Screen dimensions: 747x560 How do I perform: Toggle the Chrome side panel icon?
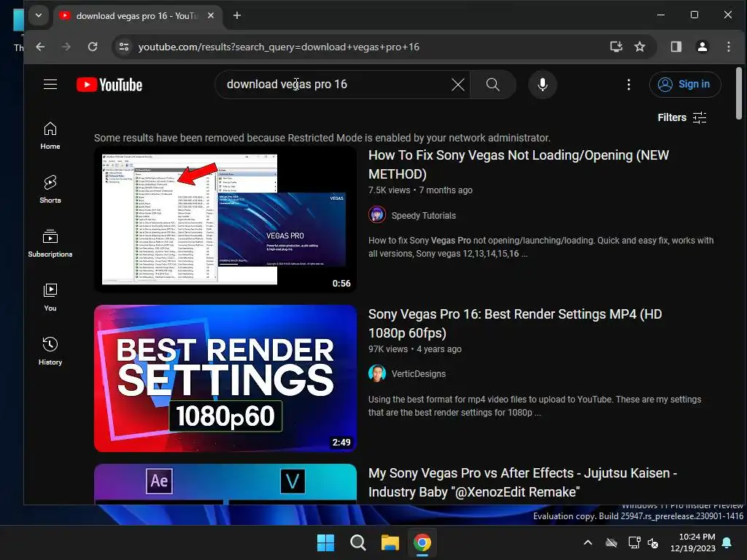point(676,47)
